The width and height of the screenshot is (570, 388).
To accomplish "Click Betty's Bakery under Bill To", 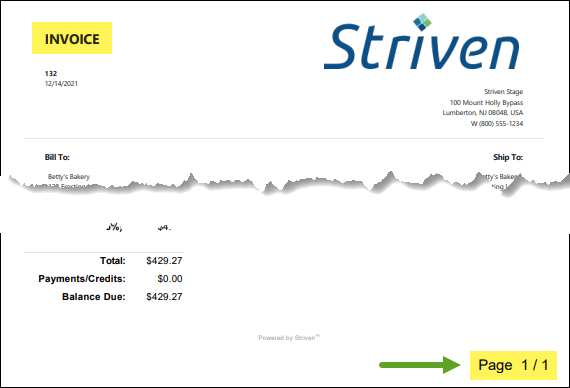I will [x=69, y=177].
